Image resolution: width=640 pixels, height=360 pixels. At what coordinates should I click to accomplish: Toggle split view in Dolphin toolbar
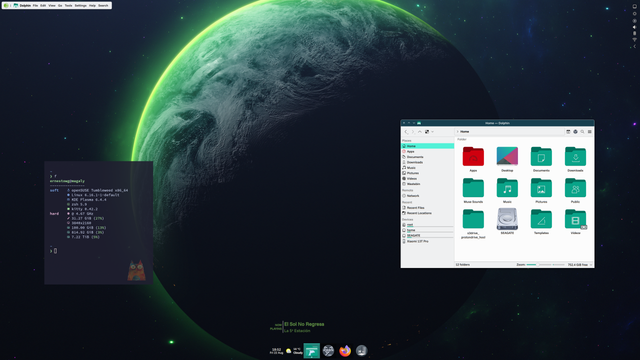click(568, 132)
